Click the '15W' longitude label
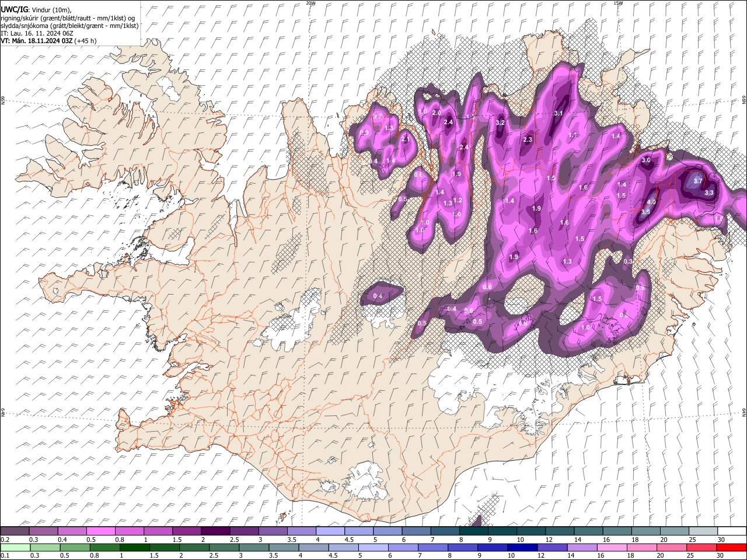This screenshot has width=747, height=560. pyautogui.click(x=617, y=3)
